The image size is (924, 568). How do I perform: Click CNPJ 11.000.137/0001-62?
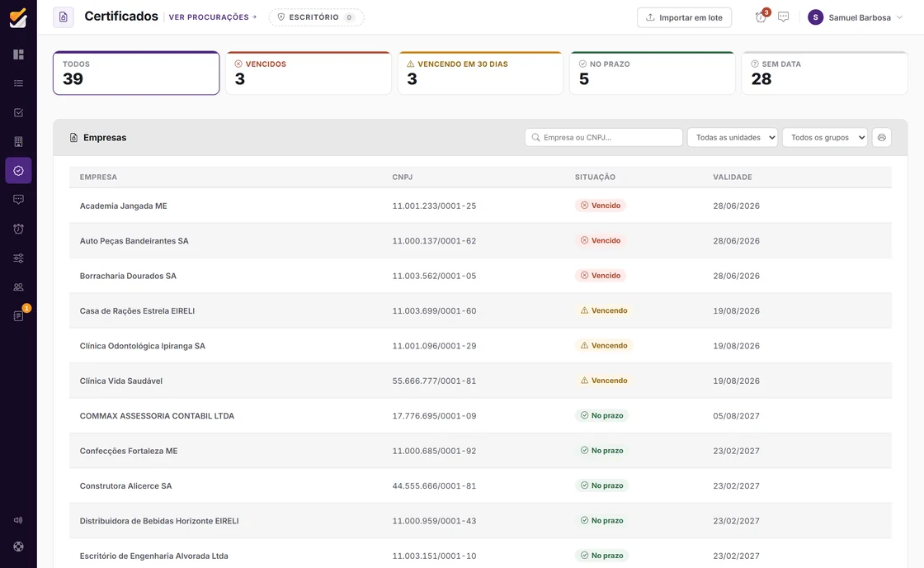(x=434, y=240)
